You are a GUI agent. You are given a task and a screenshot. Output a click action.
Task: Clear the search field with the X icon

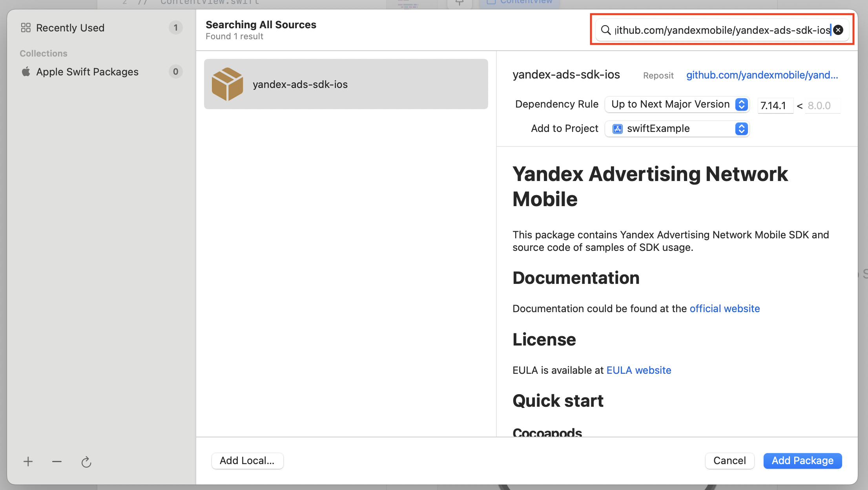838,30
